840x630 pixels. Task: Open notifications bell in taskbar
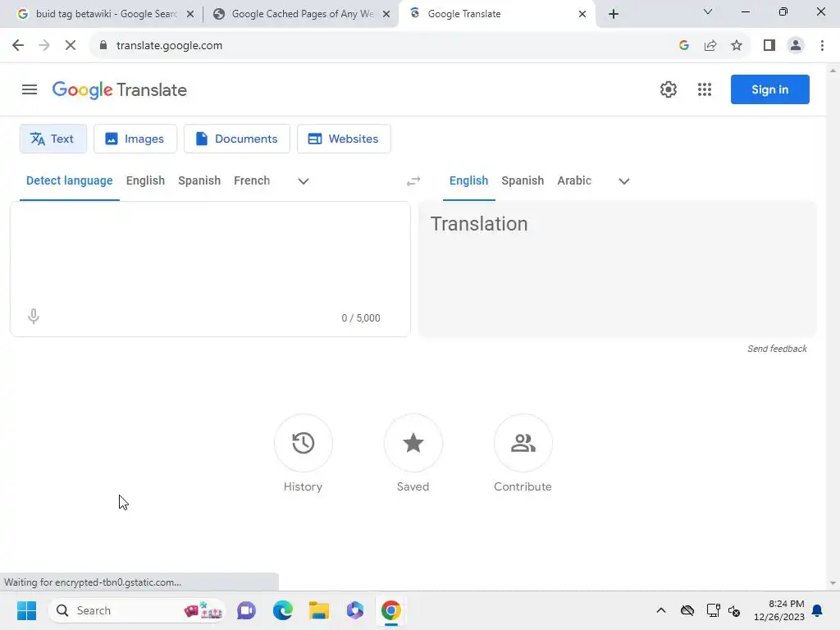tap(818, 610)
